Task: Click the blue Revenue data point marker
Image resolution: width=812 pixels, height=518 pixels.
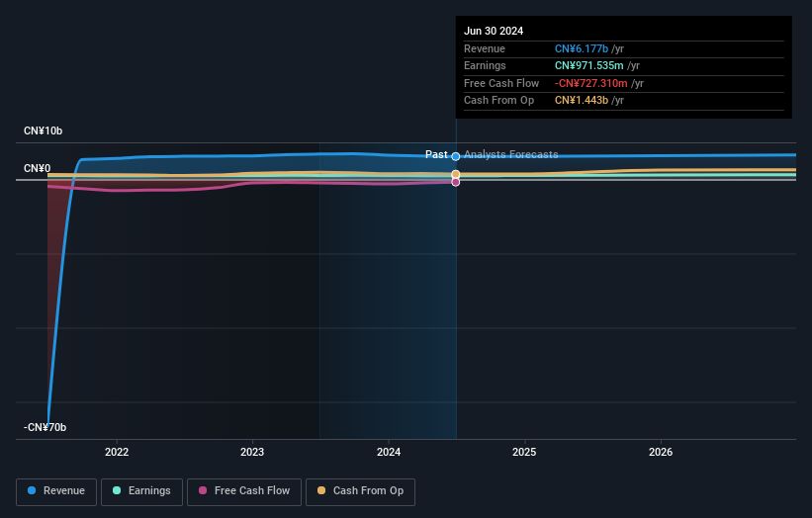Action: click(x=456, y=156)
